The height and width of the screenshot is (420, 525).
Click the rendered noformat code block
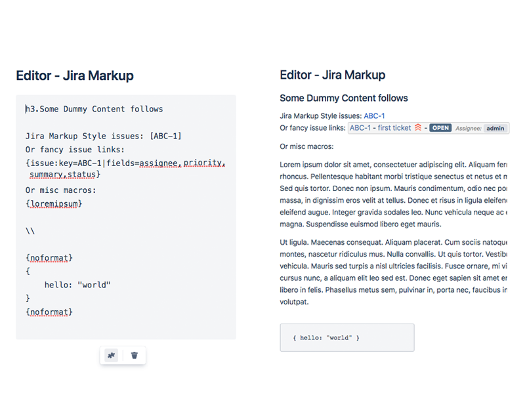coord(347,337)
